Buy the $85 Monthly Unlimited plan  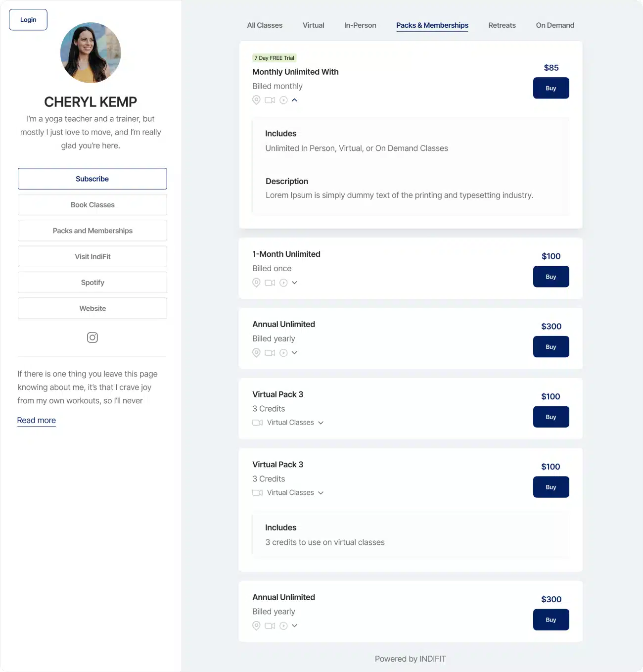(551, 88)
